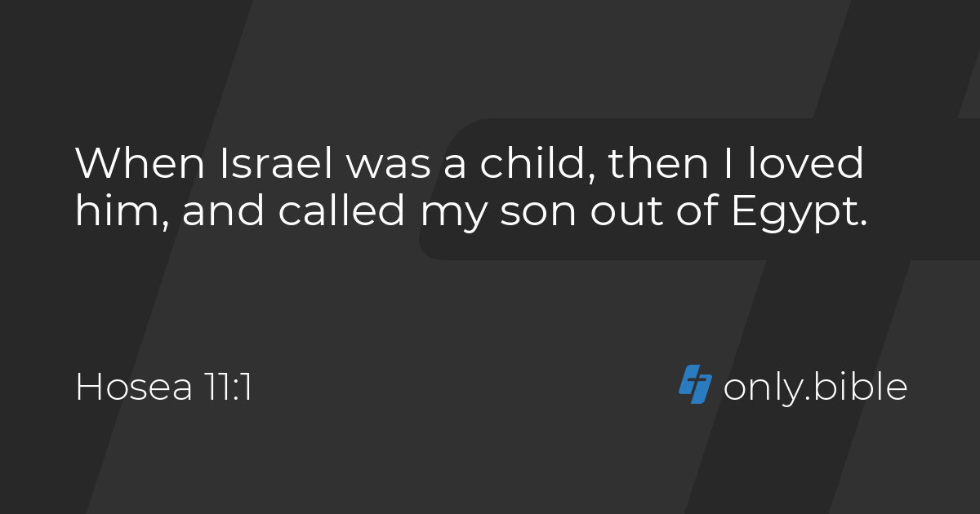The height and width of the screenshot is (514, 980).
Task: Select the Hosea 11:1 verse reference
Action: (163, 388)
